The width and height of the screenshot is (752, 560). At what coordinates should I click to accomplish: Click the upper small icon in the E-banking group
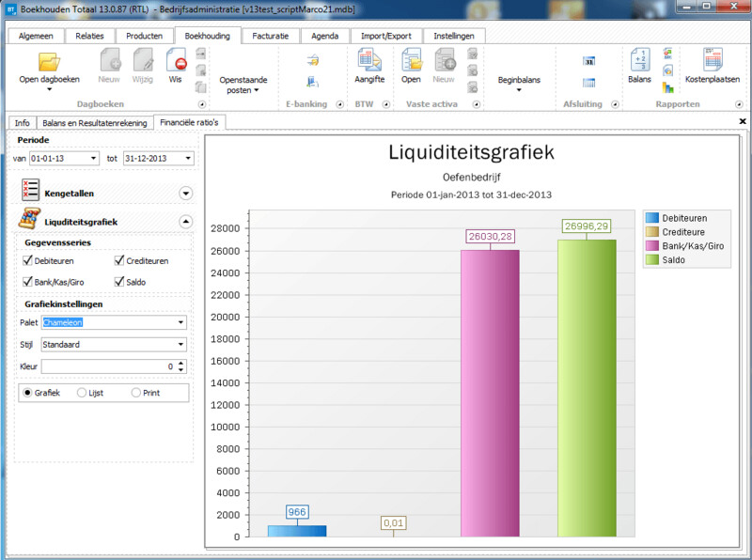[x=313, y=61]
